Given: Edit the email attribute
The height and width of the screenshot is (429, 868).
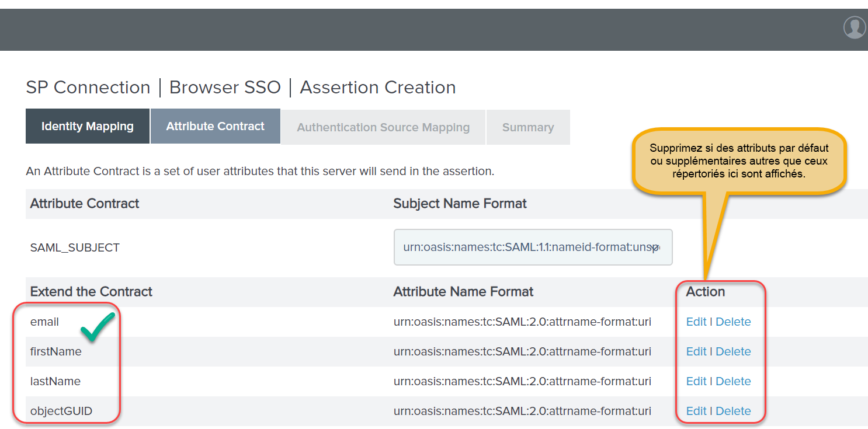Looking at the screenshot, I should click(x=696, y=321).
